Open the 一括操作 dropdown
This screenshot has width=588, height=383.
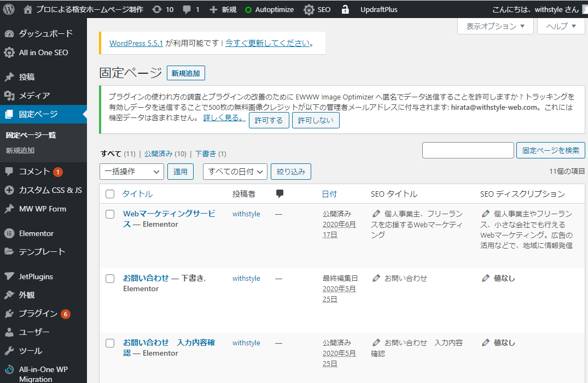pyautogui.click(x=131, y=171)
